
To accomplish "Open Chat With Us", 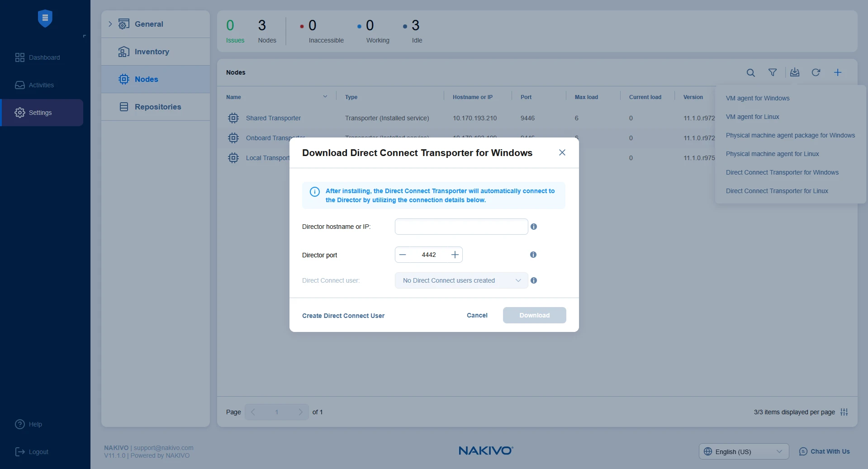I will tap(824, 451).
